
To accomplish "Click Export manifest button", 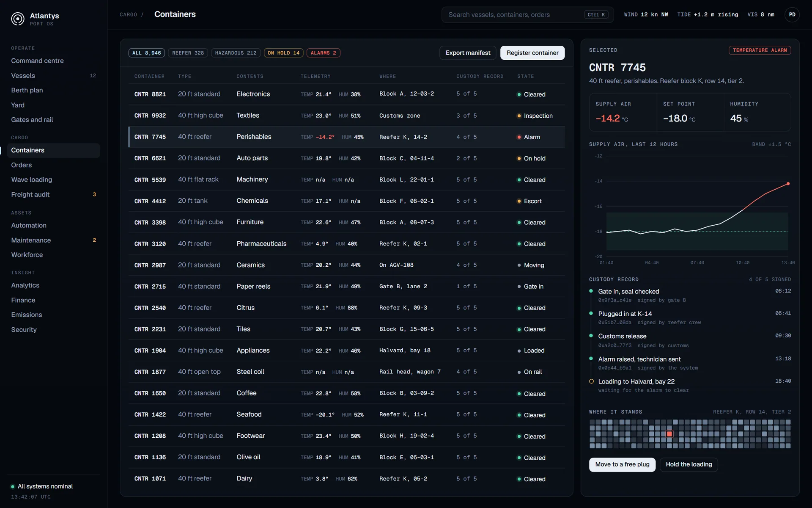I will coord(468,53).
